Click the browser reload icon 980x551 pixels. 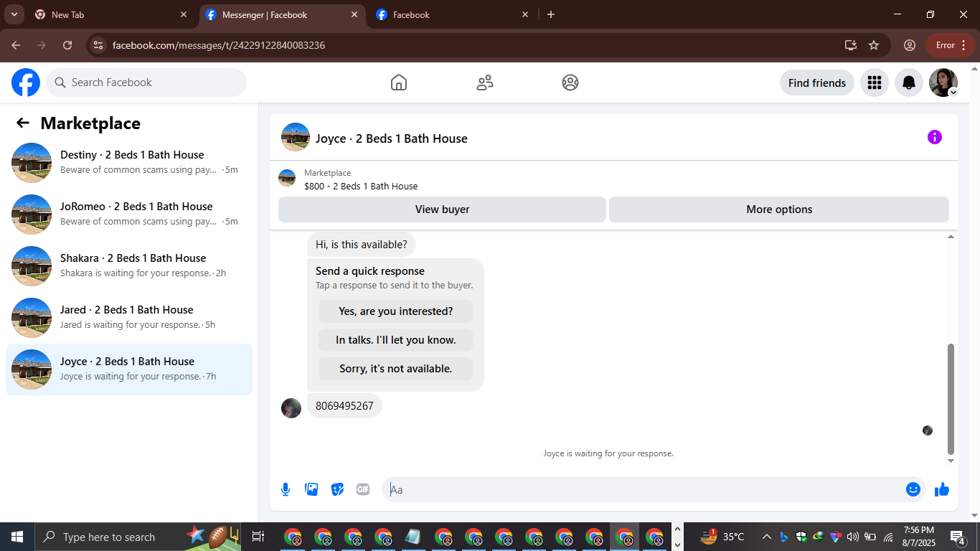(x=67, y=45)
